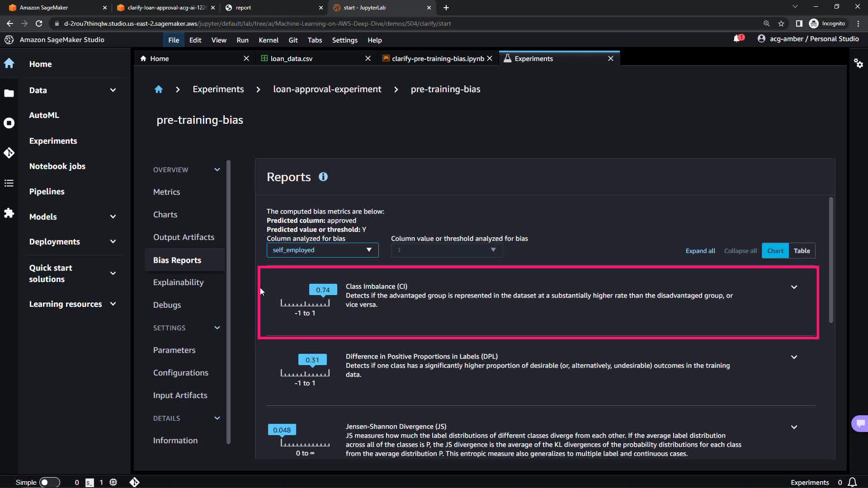Click the Reports info icon
The height and width of the screenshot is (488, 868).
click(323, 177)
